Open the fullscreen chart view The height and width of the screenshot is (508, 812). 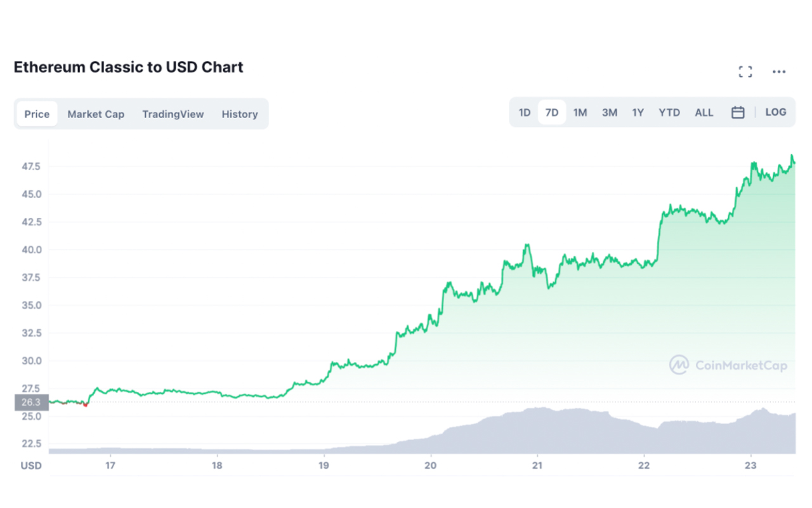tap(745, 72)
